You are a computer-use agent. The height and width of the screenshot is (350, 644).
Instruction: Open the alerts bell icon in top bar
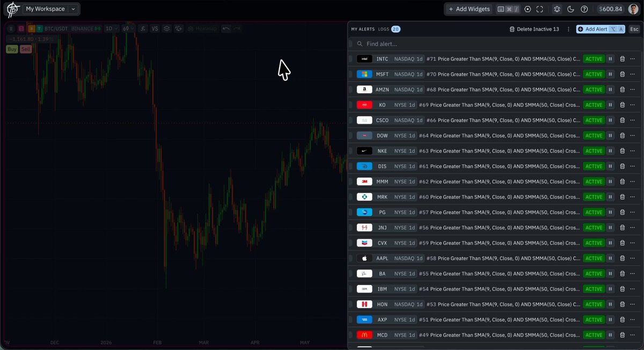tap(557, 9)
